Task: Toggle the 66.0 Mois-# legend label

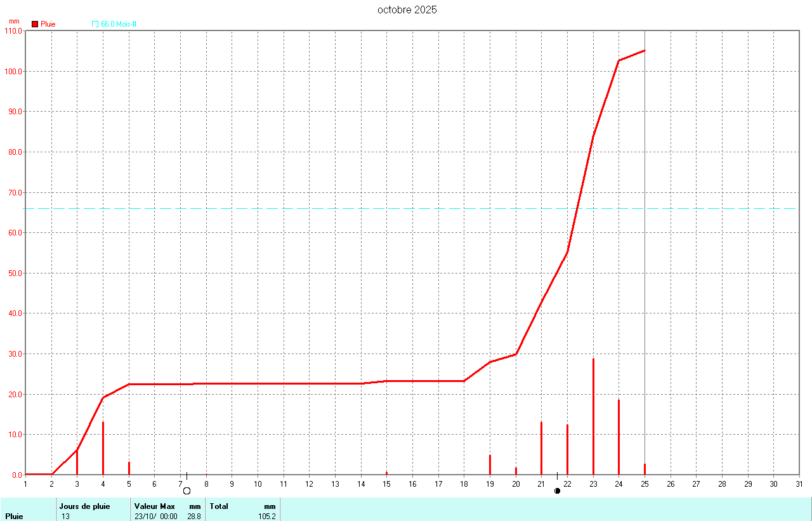Action: [x=119, y=24]
